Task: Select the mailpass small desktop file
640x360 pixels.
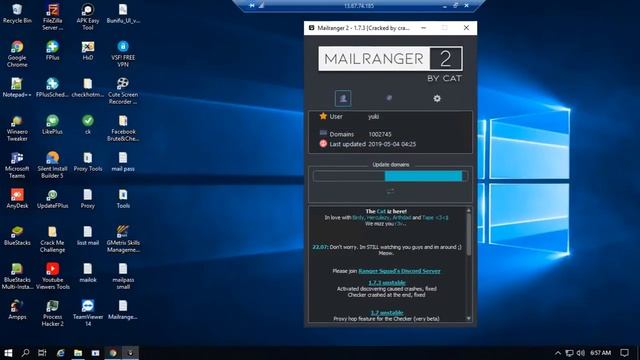Action: click(x=123, y=276)
